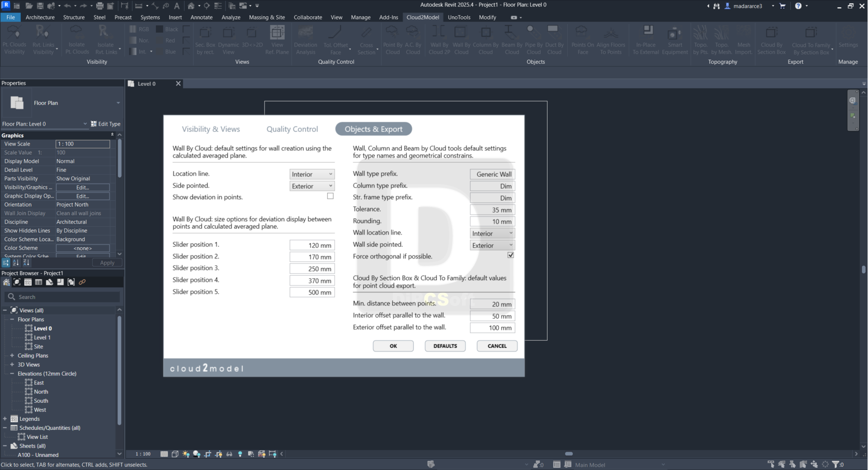The width and height of the screenshot is (868, 470).
Task: Click the CANCEL button
Action: pyautogui.click(x=497, y=346)
